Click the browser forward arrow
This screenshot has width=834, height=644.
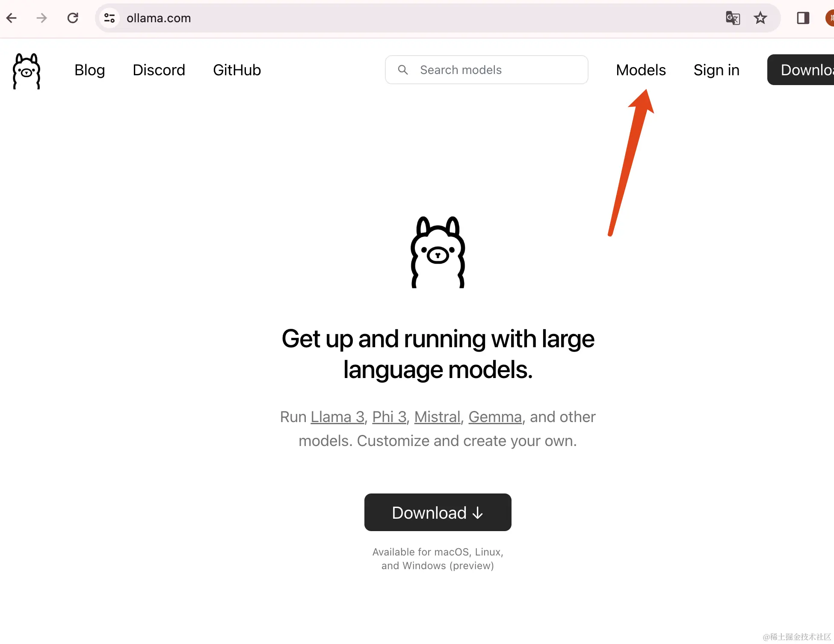(41, 18)
